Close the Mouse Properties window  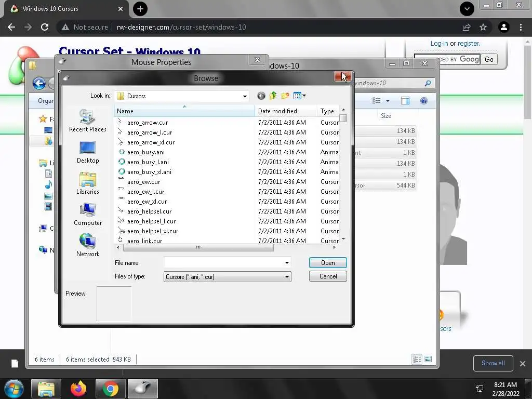click(257, 60)
